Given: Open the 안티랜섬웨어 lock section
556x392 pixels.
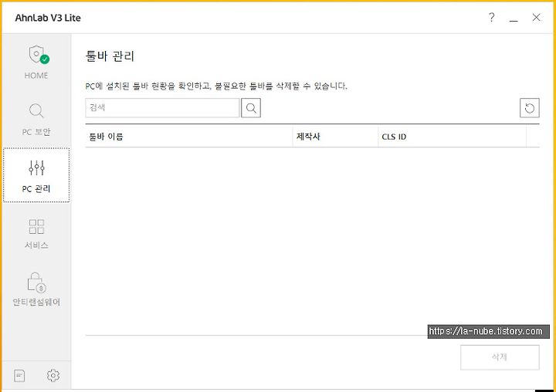Looking at the screenshot, I should pyautogui.click(x=36, y=289).
